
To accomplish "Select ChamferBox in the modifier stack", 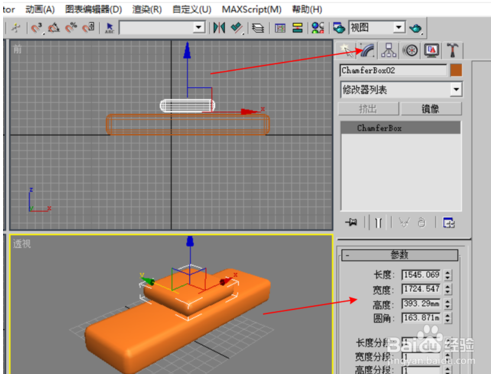I will pyautogui.click(x=400, y=128).
